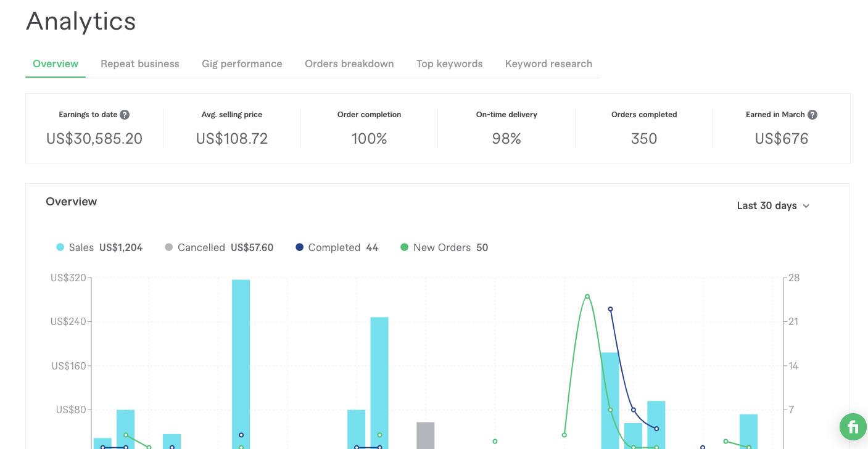This screenshot has height=449, width=868.
Task: Go to the Gig performance tab
Action: pos(242,64)
